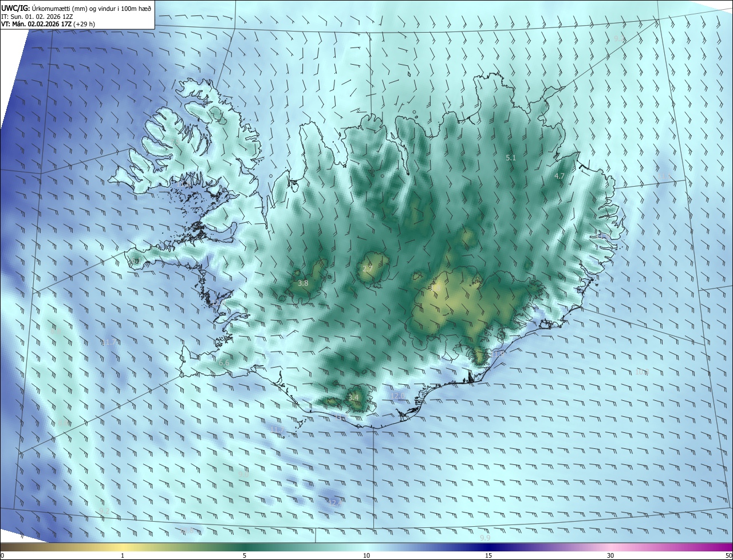Click the 12.4 value label over the ocean
The width and height of the screenshot is (733, 560).
335,503
